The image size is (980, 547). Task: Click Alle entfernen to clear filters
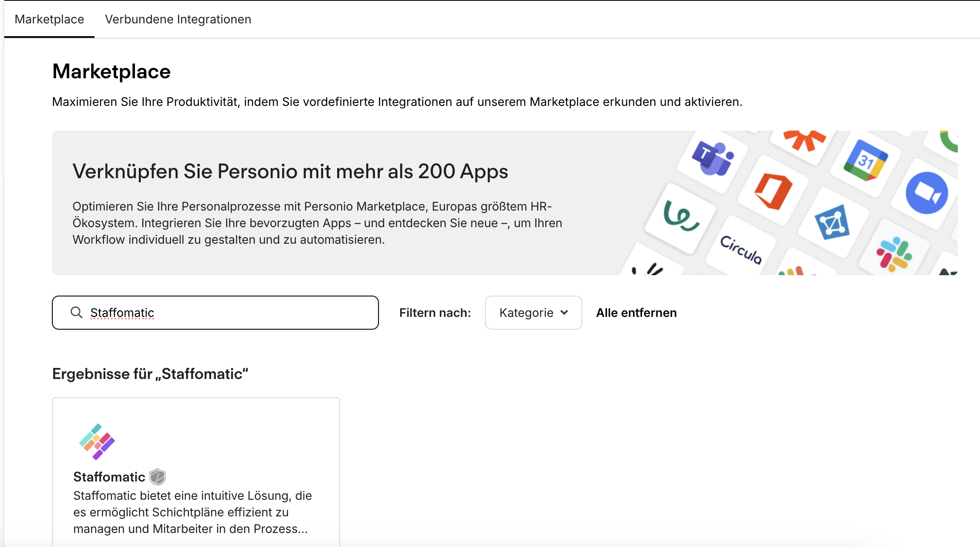(x=636, y=313)
